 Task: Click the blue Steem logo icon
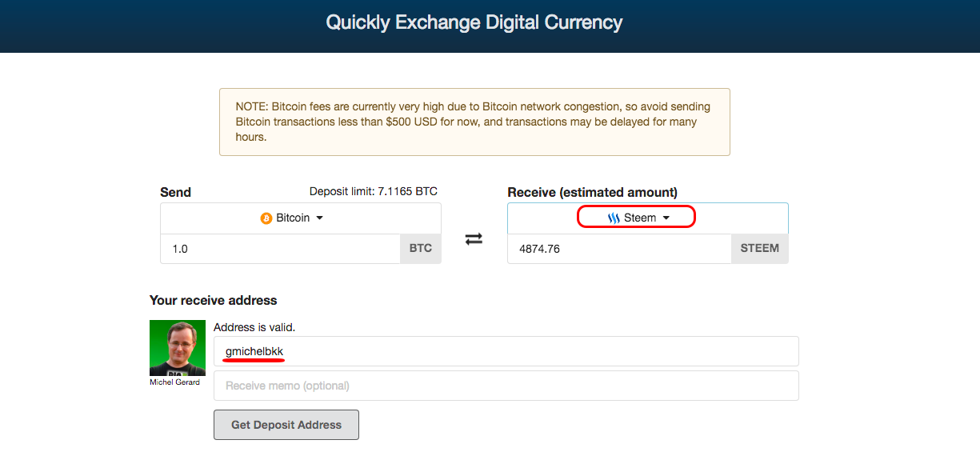[614, 218]
